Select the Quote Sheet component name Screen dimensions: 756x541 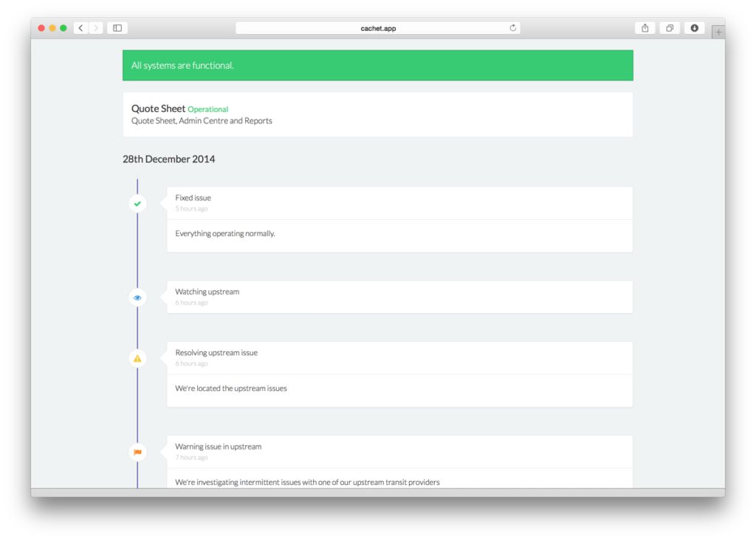pos(158,108)
